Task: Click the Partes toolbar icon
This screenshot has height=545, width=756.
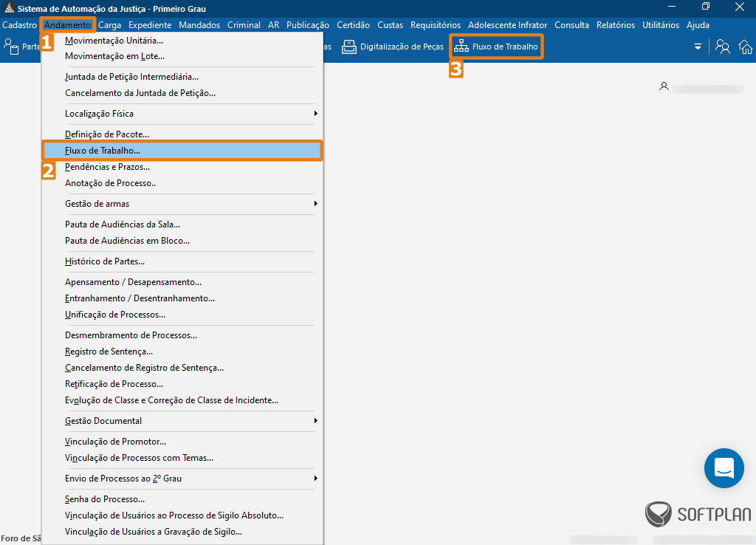Action: [11, 47]
